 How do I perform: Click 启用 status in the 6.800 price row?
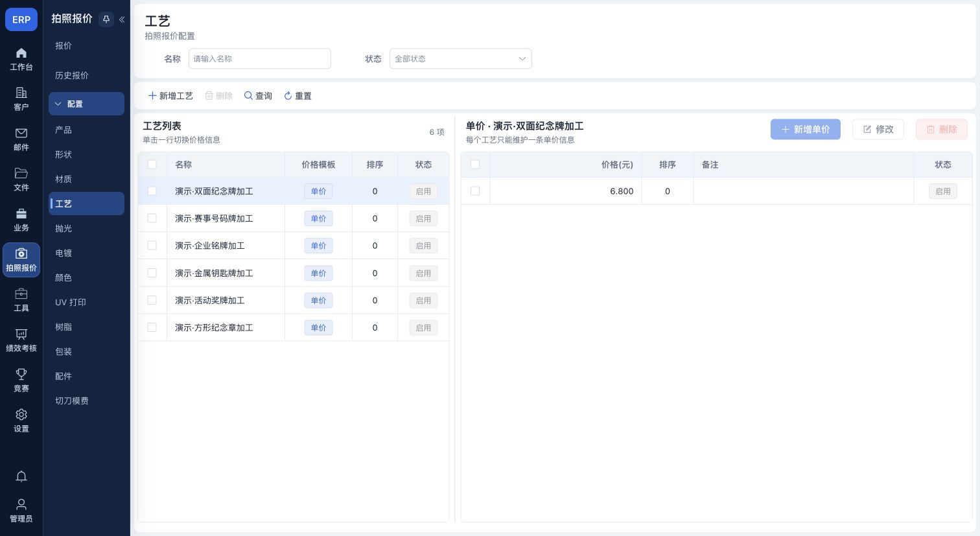coord(943,191)
